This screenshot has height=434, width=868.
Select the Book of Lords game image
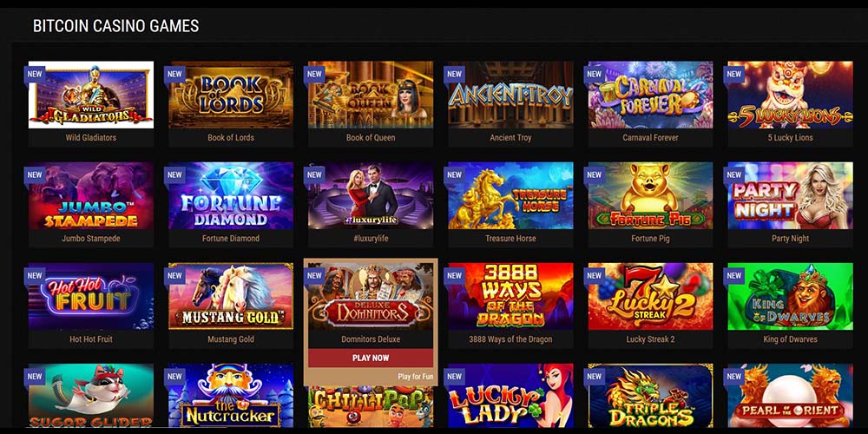point(231,95)
